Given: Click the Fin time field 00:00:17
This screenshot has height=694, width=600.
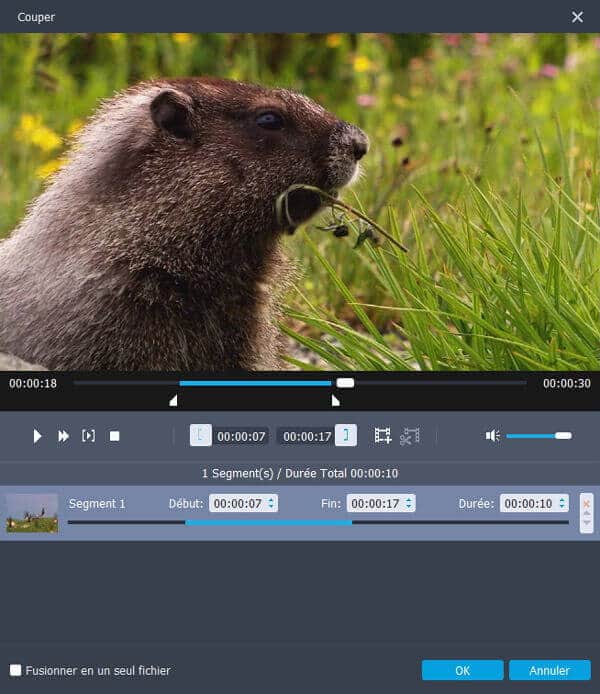Looking at the screenshot, I should click(x=381, y=503).
